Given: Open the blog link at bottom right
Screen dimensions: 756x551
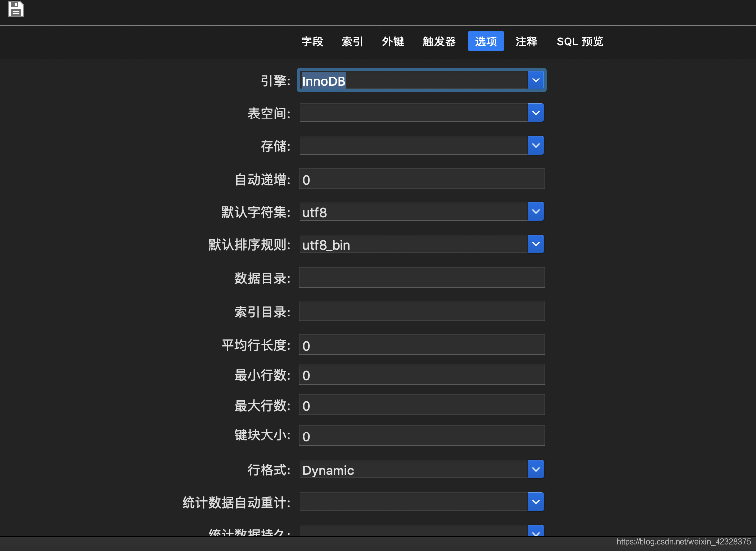Looking at the screenshot, I should (x=683, y=542).
